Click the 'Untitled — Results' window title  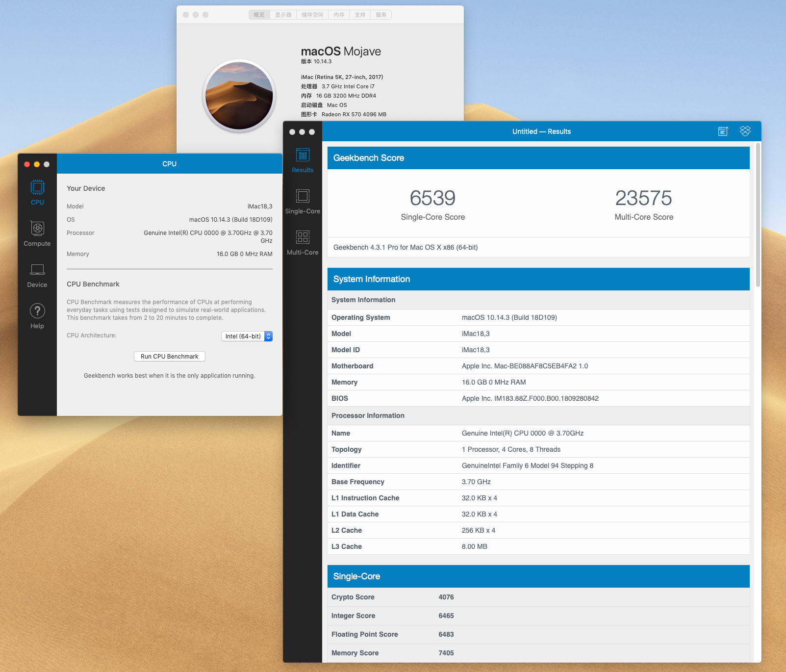coord(541,131)
